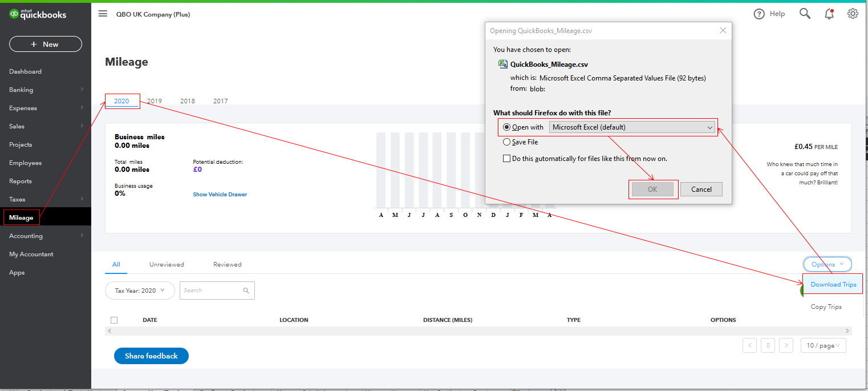
Task: Open the Help question-mark icon
Action: click(x=759, y=14)
